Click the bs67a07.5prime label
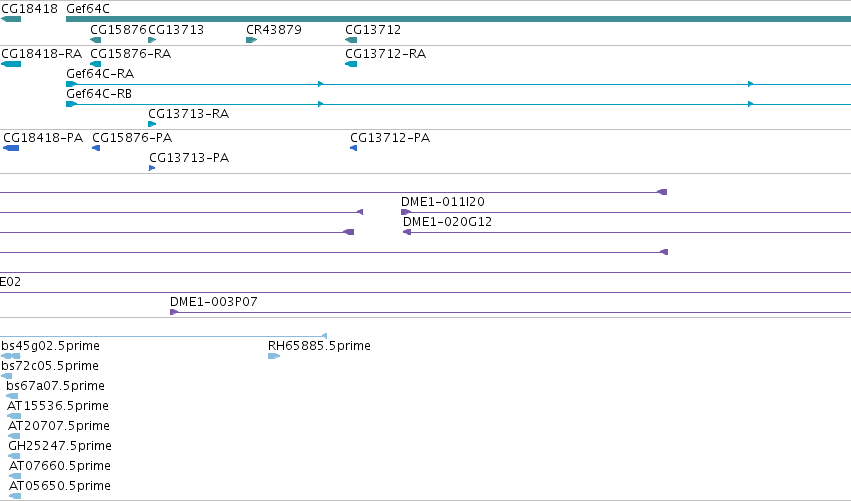The height and width of the screenshot is (501, 851). [x=55, y=386]
